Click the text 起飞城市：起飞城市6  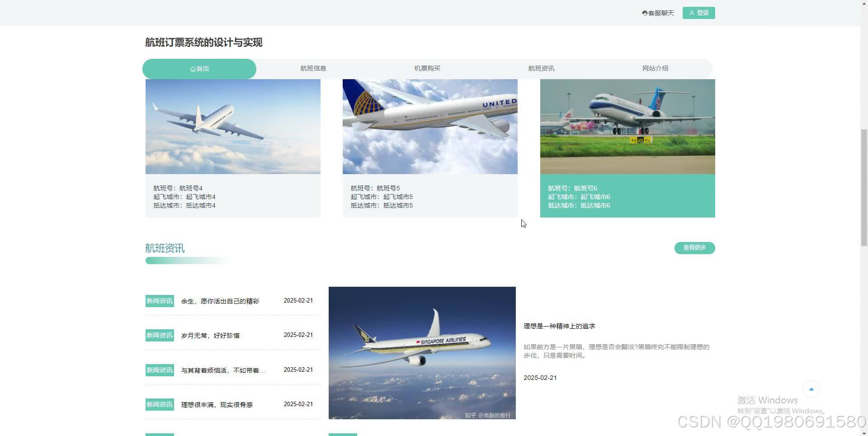(x=579, y=197)
